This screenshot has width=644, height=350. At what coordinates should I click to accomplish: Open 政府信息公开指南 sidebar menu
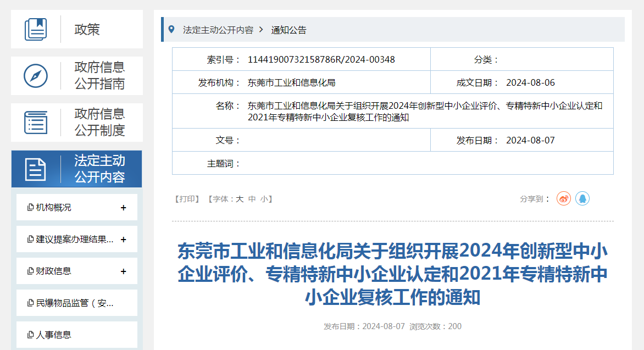tap(77, 76)
